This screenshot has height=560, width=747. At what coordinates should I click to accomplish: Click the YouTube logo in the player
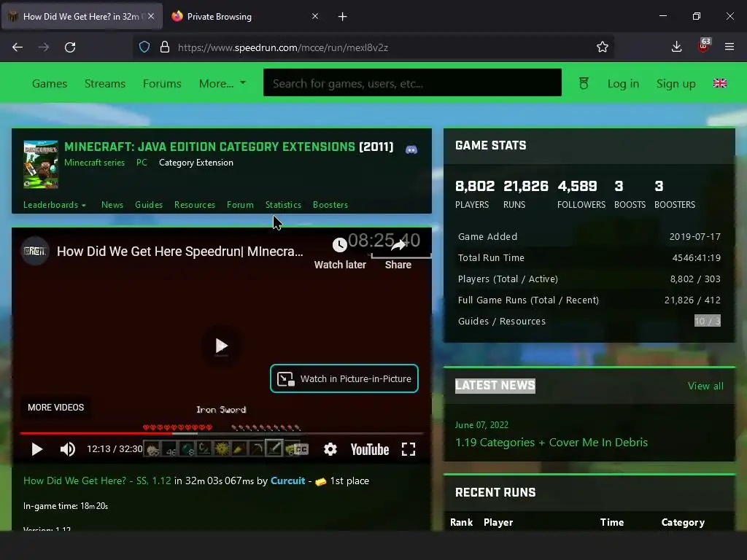pyautogui.click(x=370, y=449)
